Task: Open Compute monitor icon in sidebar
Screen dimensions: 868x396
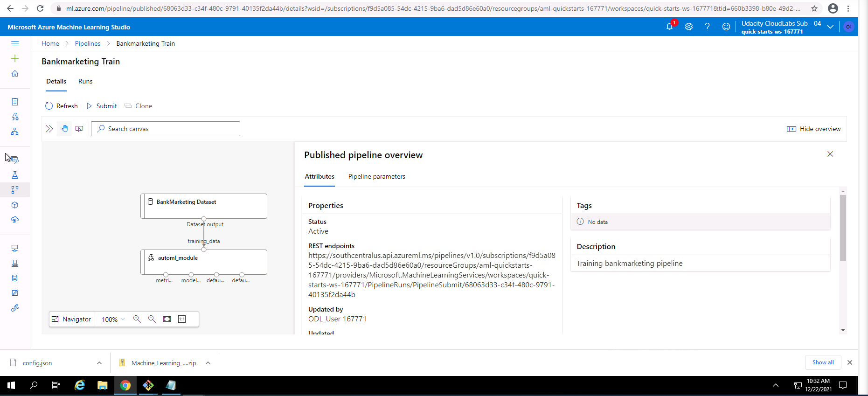Action: pyautogui.click(x=15, y=248)
